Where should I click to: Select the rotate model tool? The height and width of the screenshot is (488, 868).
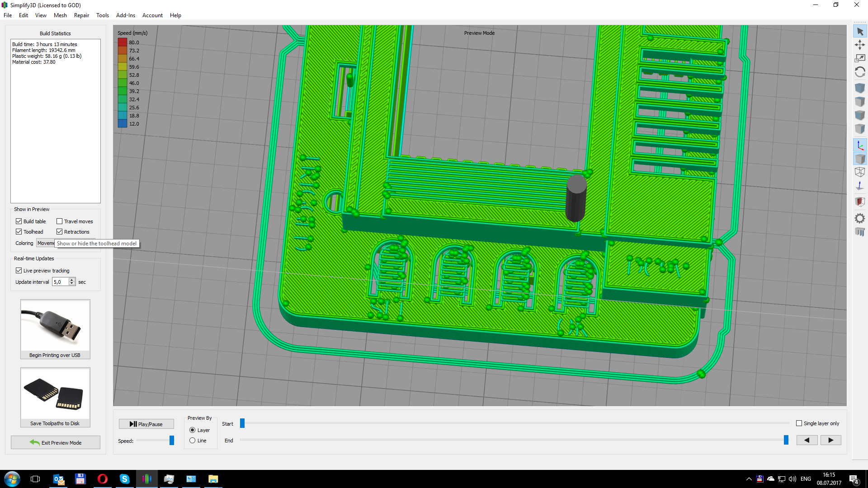click(x=860, y=72)
